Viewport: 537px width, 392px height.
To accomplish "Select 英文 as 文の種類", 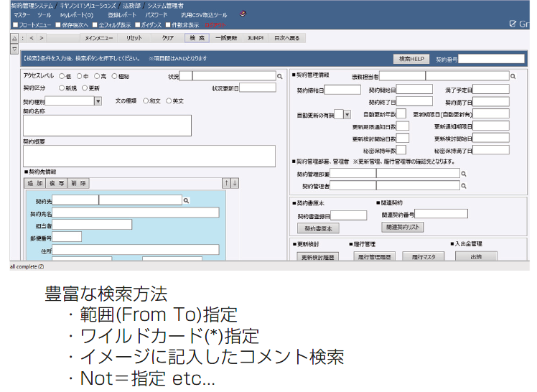I will click(169, 101).
